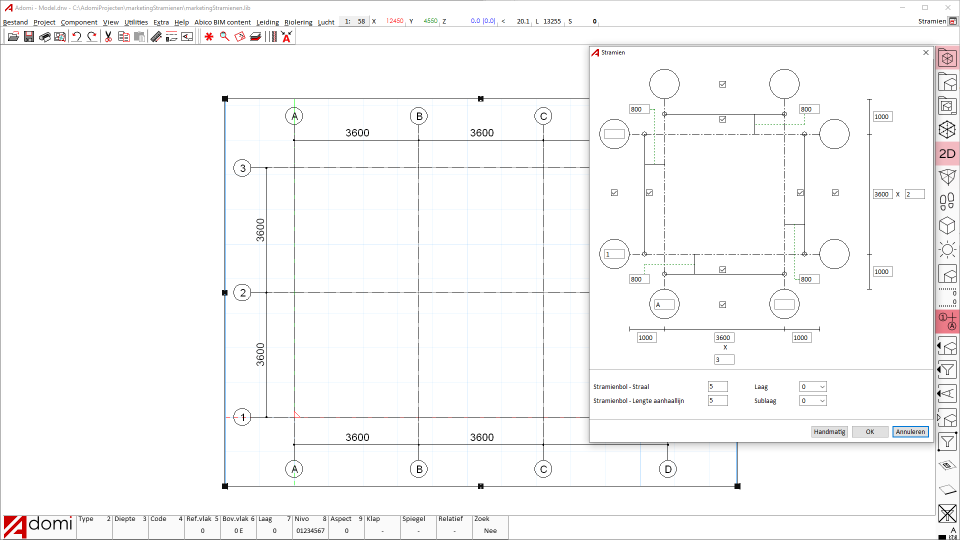Activate the 2D view button in sidebar
Screen dimensions: 960x540
[947, 154]
